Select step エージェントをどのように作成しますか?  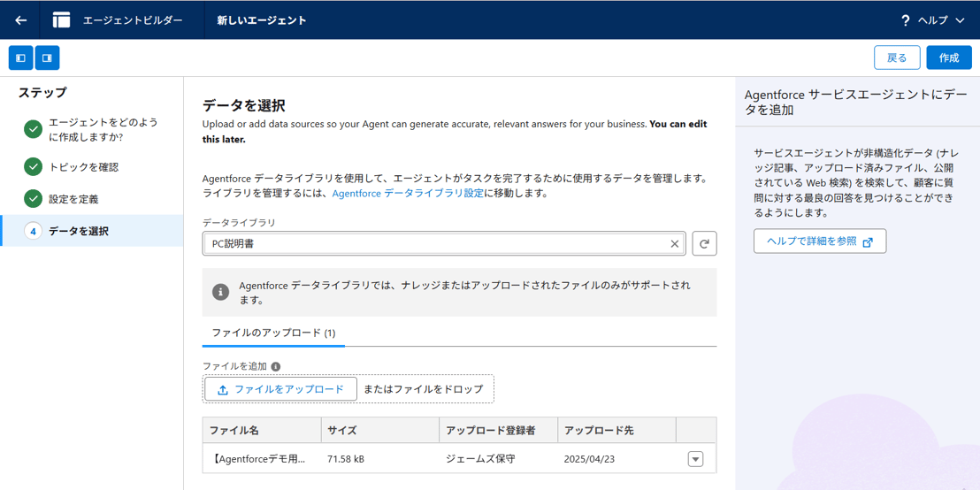click(92, 129)
